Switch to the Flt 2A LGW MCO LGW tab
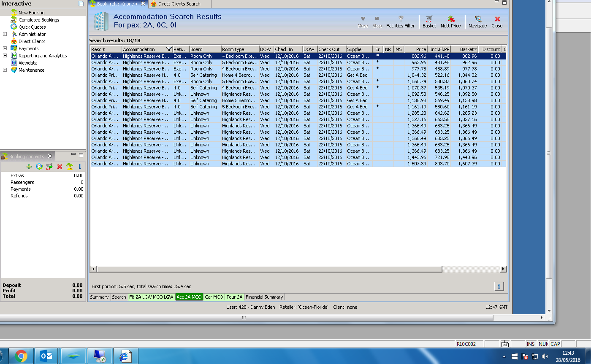 [x=151, y=297]
